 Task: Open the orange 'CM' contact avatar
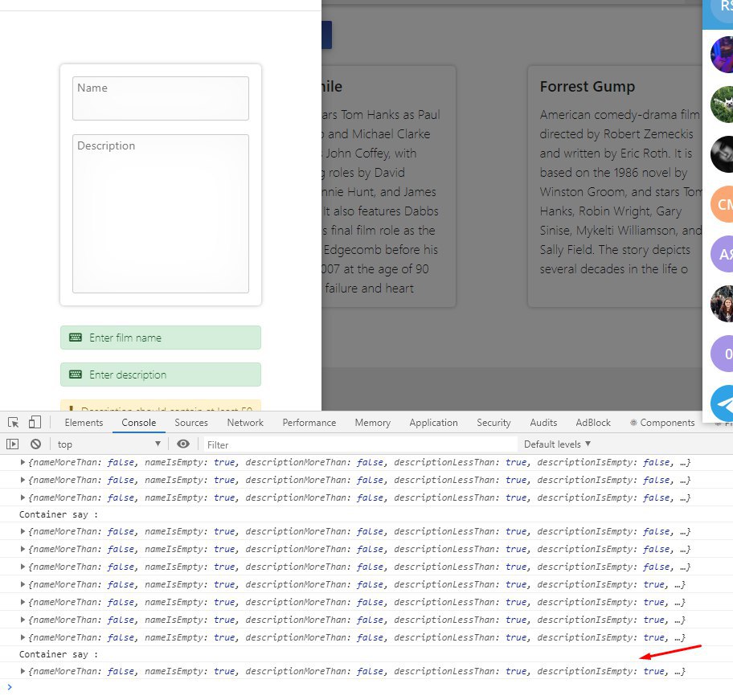[x=722, y=204]
